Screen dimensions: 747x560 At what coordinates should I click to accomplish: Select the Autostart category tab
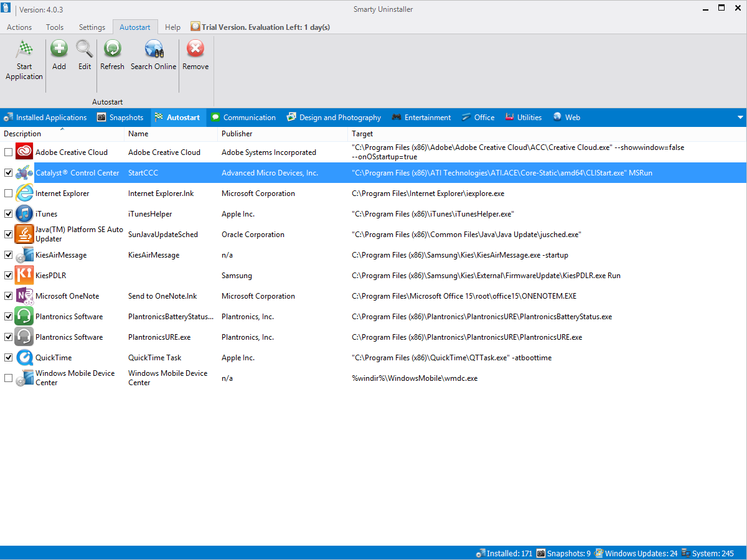178,118
